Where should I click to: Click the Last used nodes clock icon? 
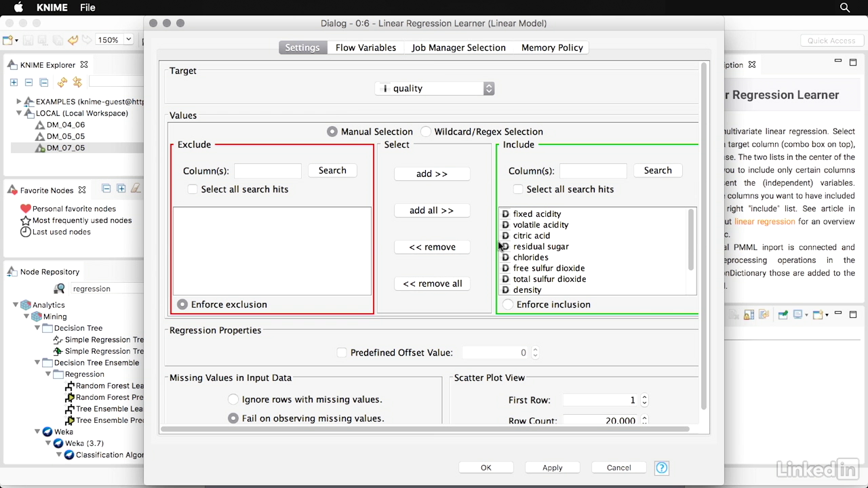coord(26,232)
